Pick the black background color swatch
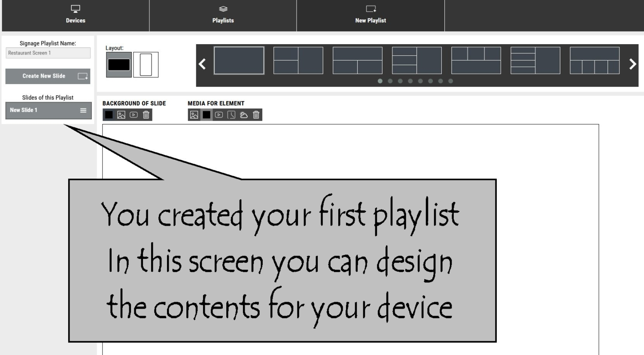 [x=109, y=115]
